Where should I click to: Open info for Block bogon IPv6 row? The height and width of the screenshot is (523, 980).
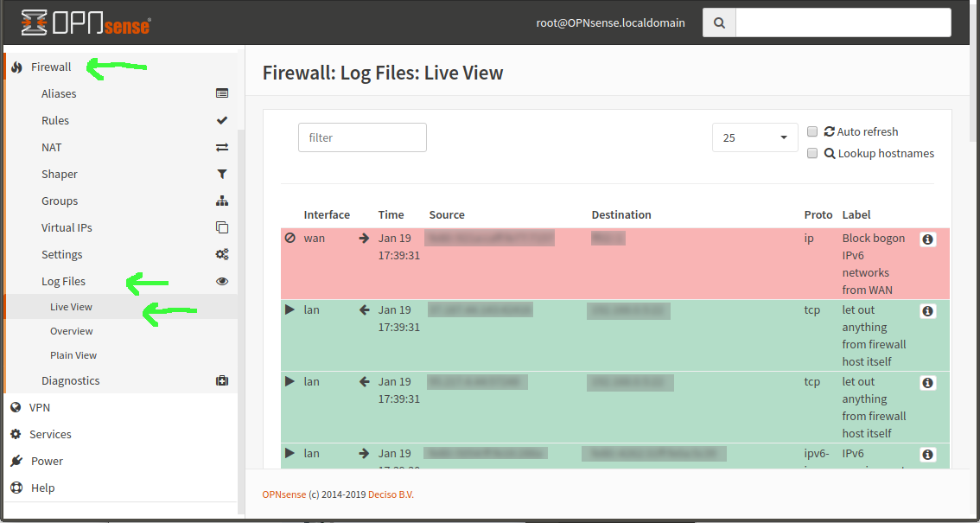pyautogui.click(x=927, y=239)
